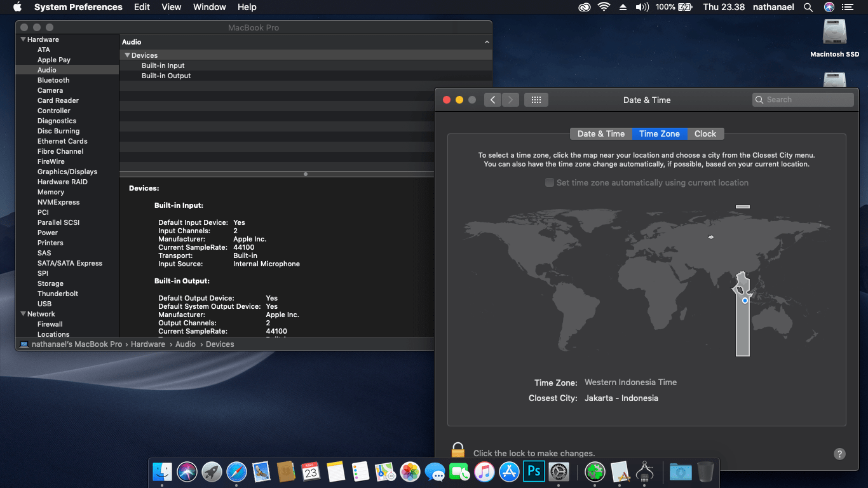Open the Window menu
This screenshot has width=868, height=488.
(x=209, y=7)
